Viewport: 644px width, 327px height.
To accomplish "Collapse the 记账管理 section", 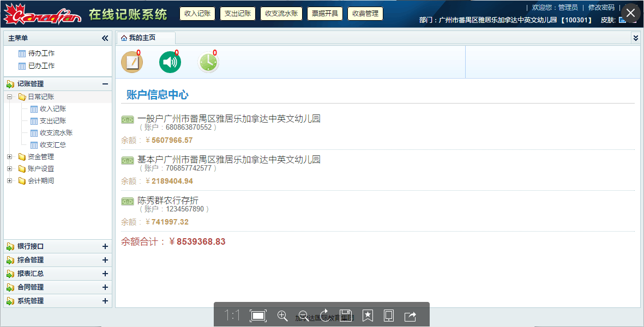I will [x=105, y=84].
